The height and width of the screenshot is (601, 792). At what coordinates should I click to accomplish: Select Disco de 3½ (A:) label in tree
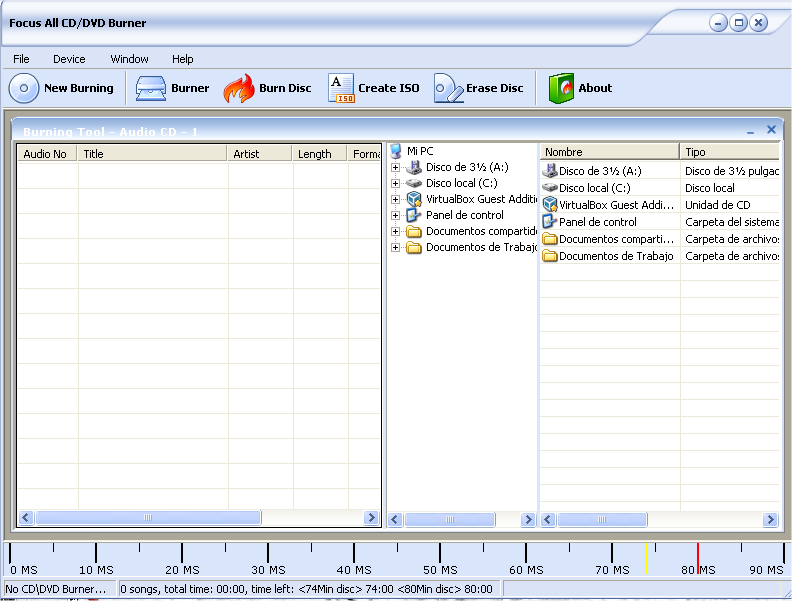tap(467, 167)
